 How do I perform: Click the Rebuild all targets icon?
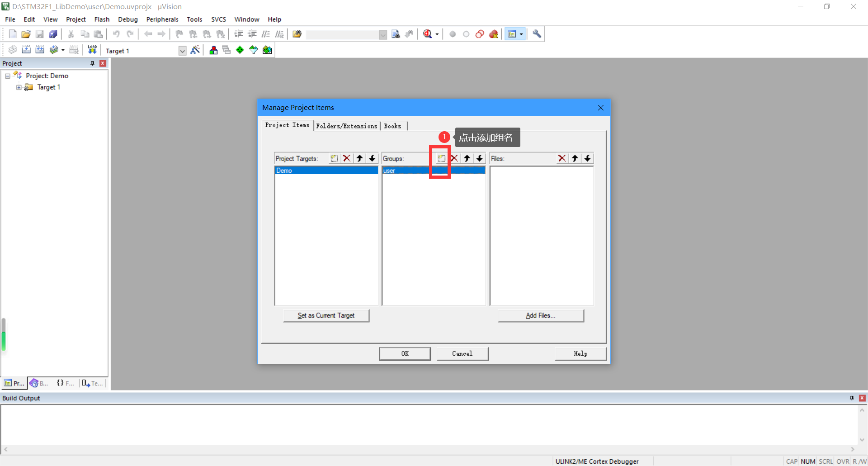[x=40, y=50]
